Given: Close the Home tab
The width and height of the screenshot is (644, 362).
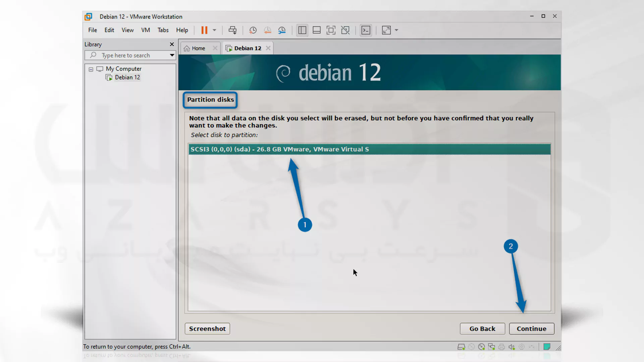Looking at the screenshot, I should 215,48.
